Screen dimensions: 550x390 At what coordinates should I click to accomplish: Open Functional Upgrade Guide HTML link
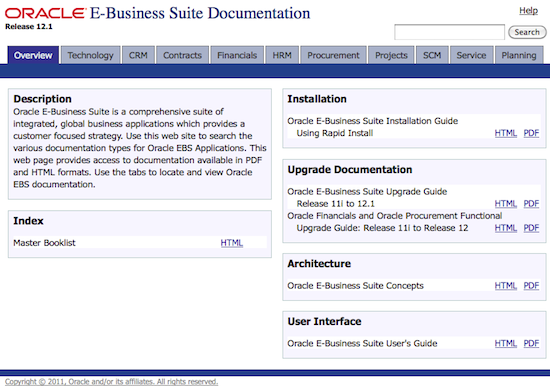pos(505,228)
